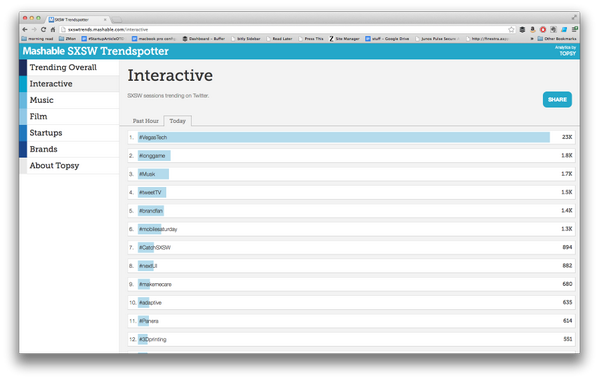Bookmark this page with the star icon

[x=511, y=29]
